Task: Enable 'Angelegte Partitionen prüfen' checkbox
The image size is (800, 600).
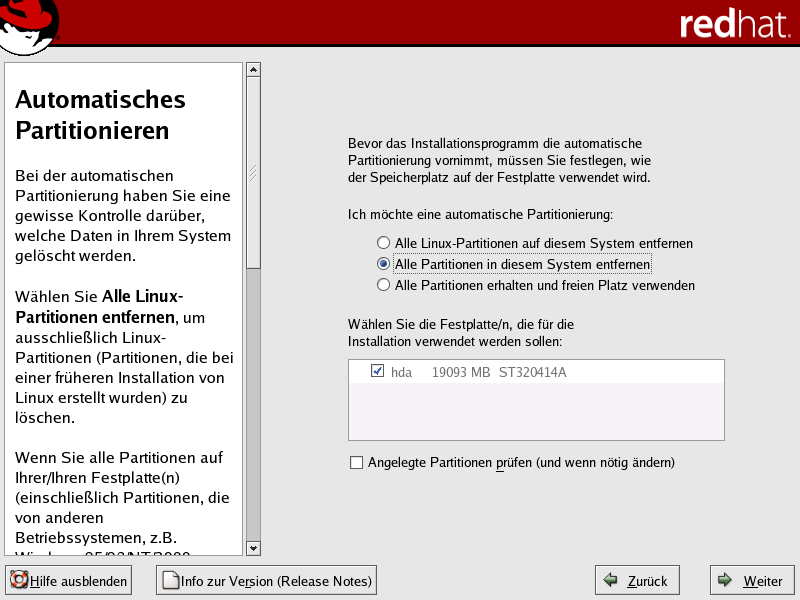Action: coord(357,462)
